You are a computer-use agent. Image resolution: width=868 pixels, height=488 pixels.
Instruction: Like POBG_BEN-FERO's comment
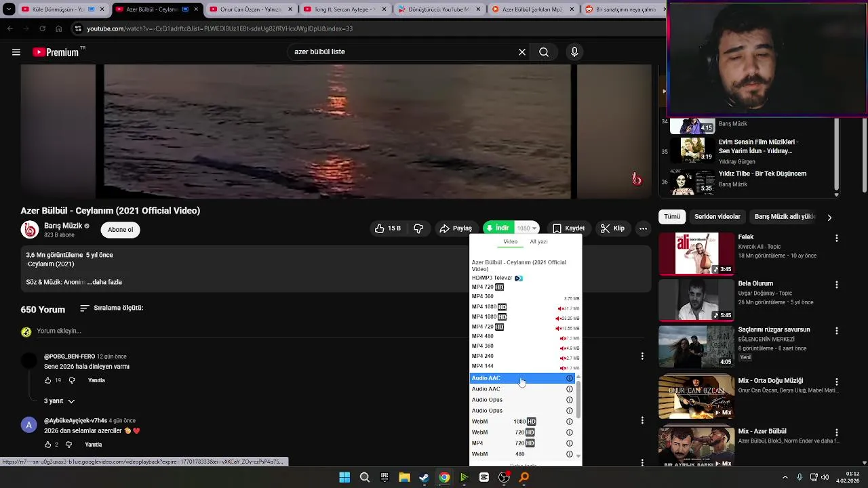pos(47,380)
